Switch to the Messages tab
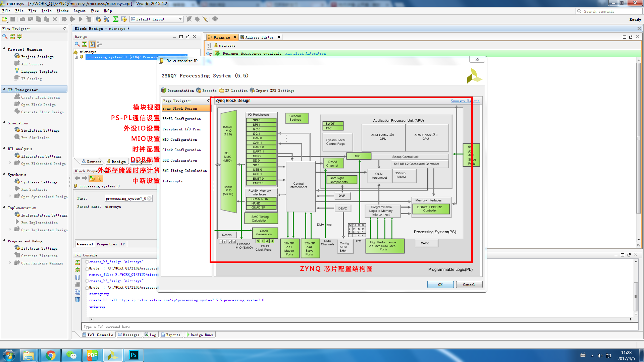 (x=128, y=335)
